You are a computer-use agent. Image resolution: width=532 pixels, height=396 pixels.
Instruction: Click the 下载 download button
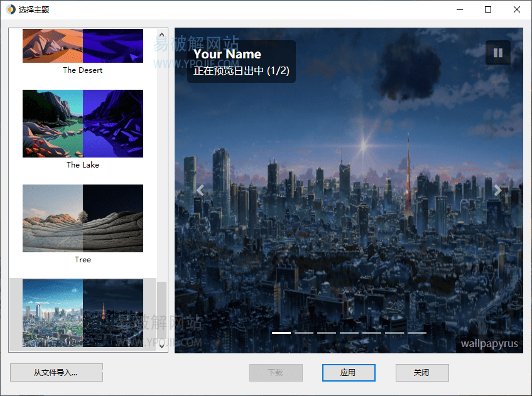[x=276, y=372]
